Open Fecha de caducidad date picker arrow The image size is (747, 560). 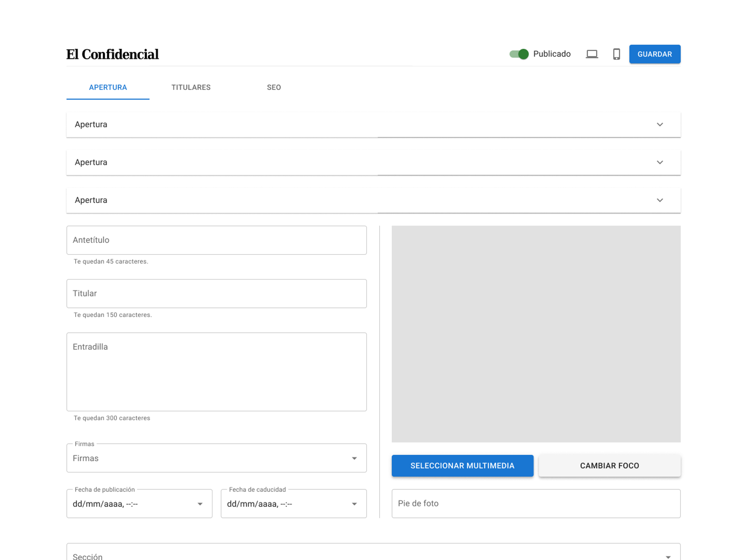354,504
